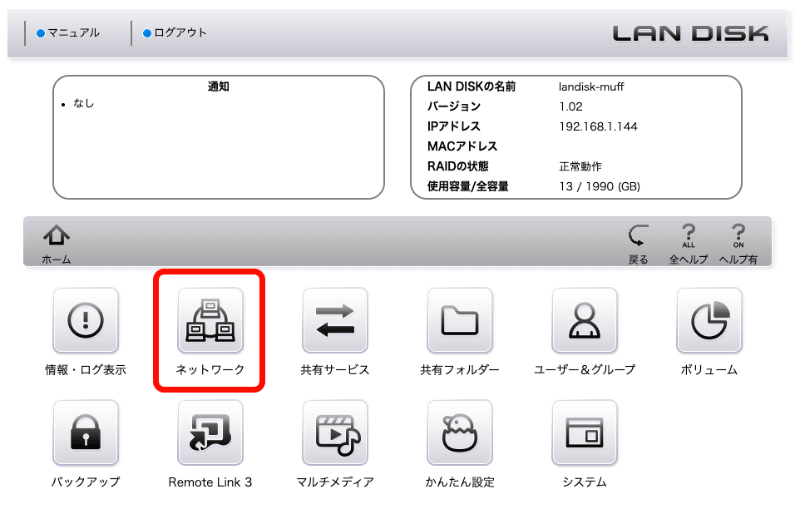The height and width of the screenshot is (514, 800).
Task: Click the MACアドレス label
Action: [x=462, y=146]
